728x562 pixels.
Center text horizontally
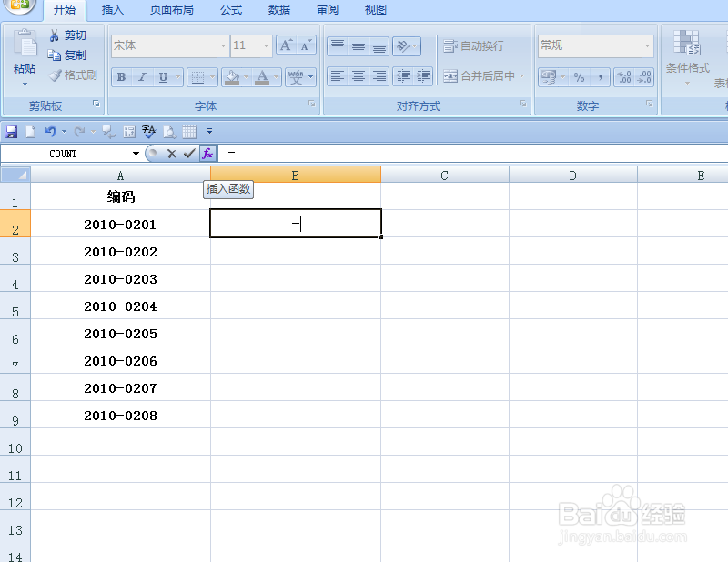(x=359, y=76)
